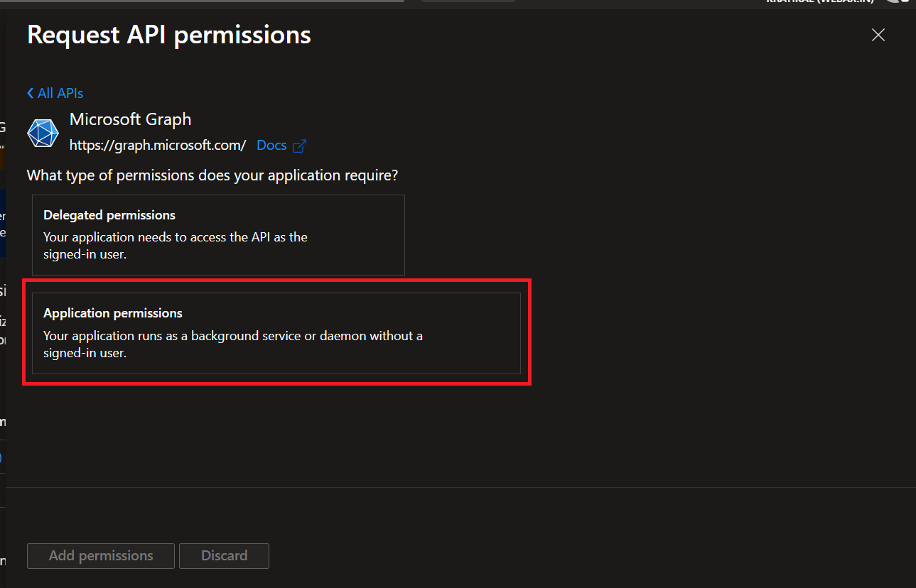
Task: Click the Delegated permissions bold title
Action: 109,215
